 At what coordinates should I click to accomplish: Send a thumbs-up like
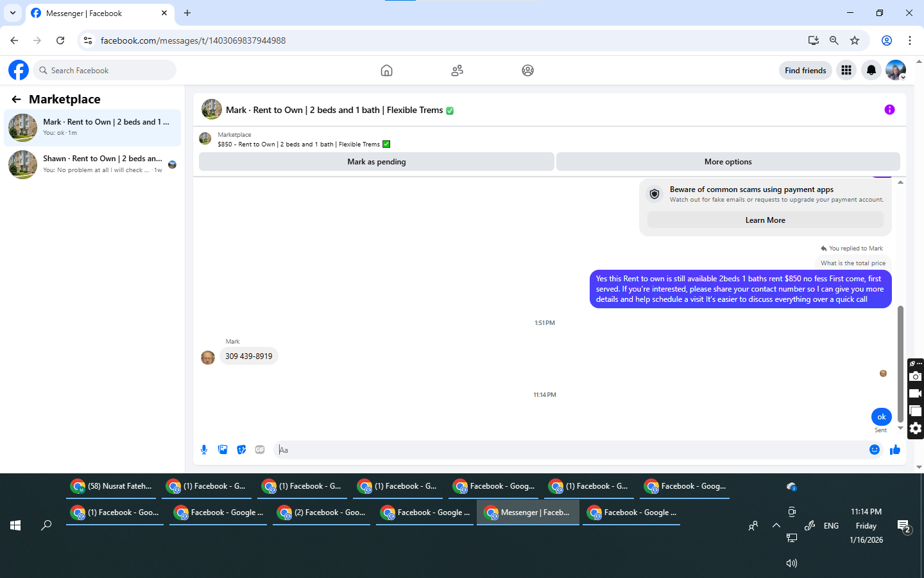pyautogui.click(x=895, y=450)
